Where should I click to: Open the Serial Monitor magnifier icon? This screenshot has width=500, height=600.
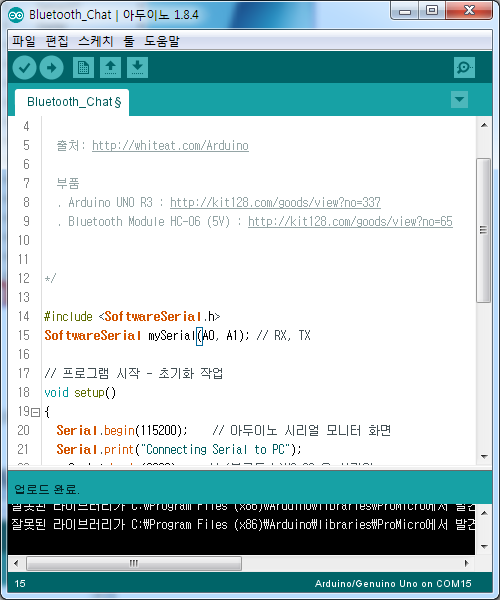(464, 68)
